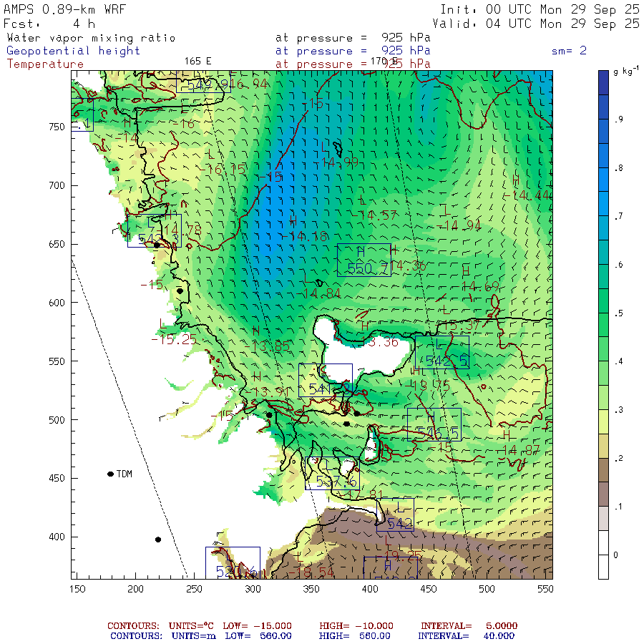Click the '.5' colorbar tick label
Image resolution: width=644 pixels, height=644 pixels.
[619, 313]
